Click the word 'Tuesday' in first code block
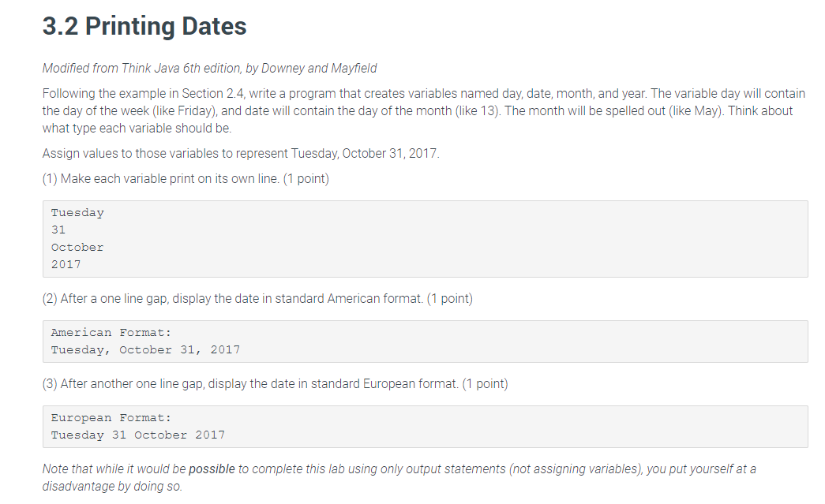Screen dimensions: 825x504 coord(77,213)
